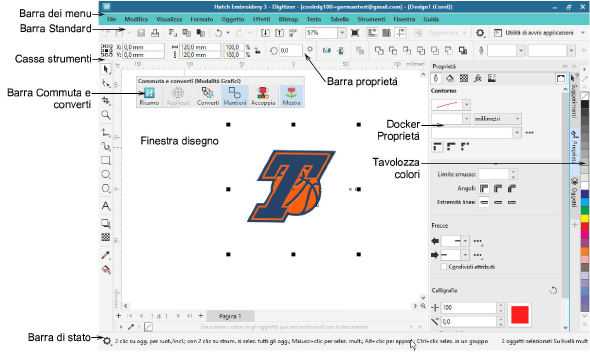
Task: Open the Options gear icon on Standard bar
Action: pyautogui.click(x=480, y=33)
